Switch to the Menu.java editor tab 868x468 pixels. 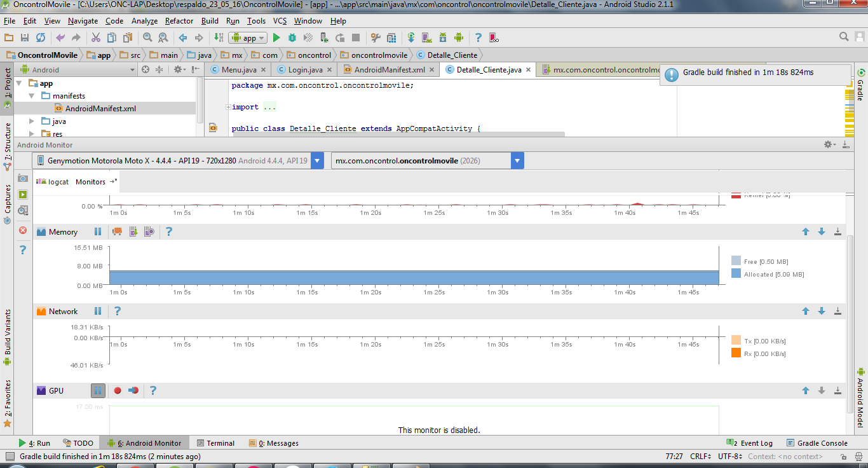pyautogui.click(x=239, y=70)
